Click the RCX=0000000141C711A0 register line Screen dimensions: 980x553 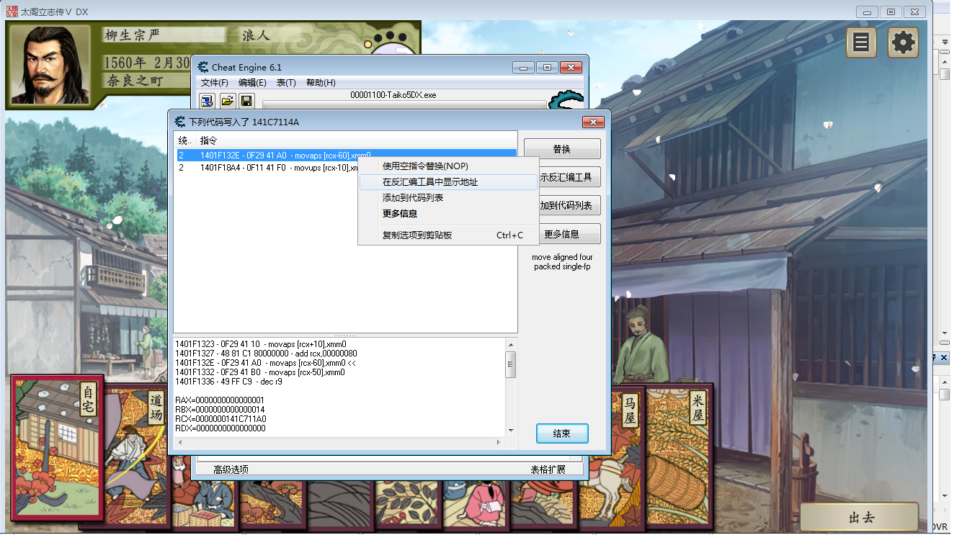(220, 419)
